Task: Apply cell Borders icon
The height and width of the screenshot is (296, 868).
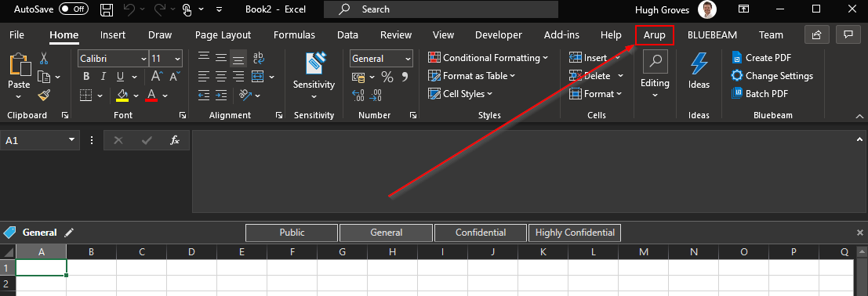Action: [x=85, y=96]
